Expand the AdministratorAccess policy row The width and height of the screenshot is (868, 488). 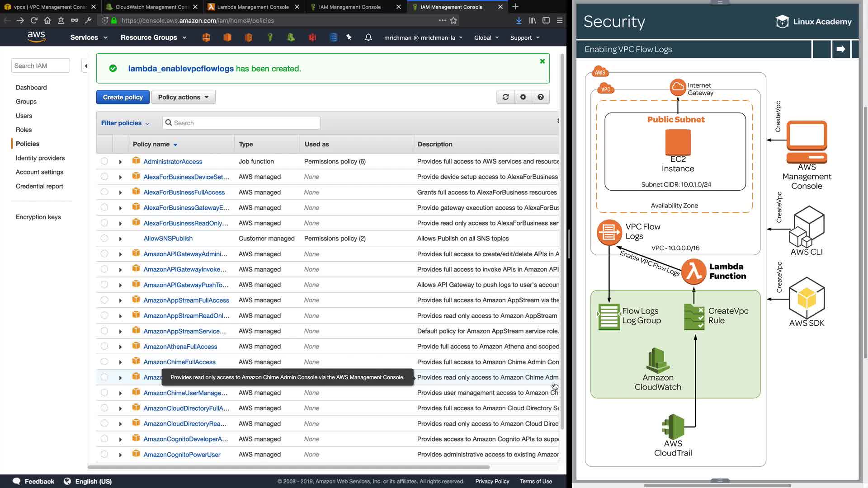click(120, 162)
